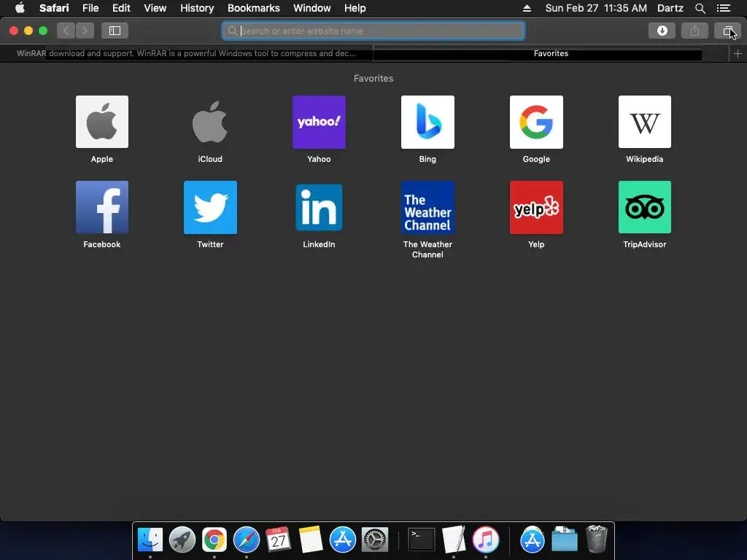
Task: Open the TripAdvisor favorite
Action: pos(645,207)
